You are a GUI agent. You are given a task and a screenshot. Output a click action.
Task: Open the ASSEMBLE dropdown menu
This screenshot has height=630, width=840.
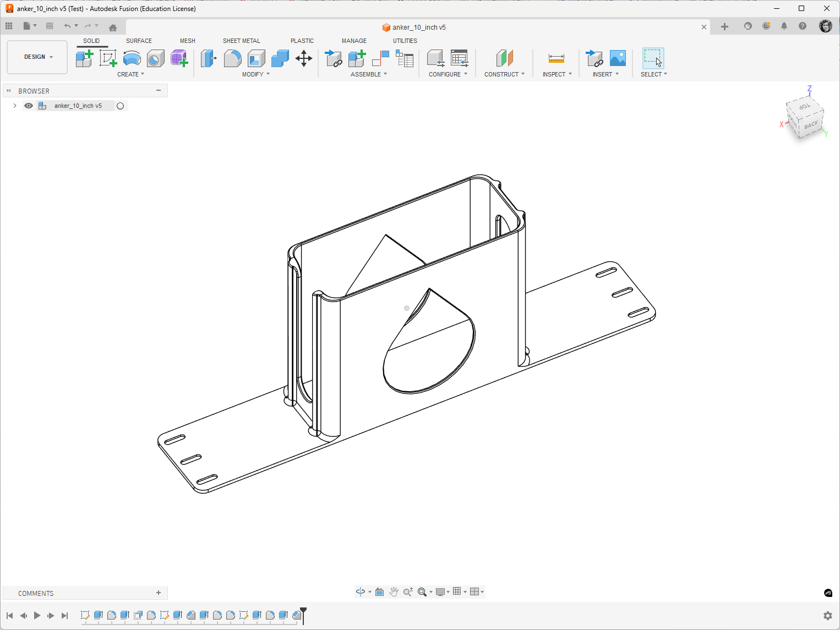point(369,74)
